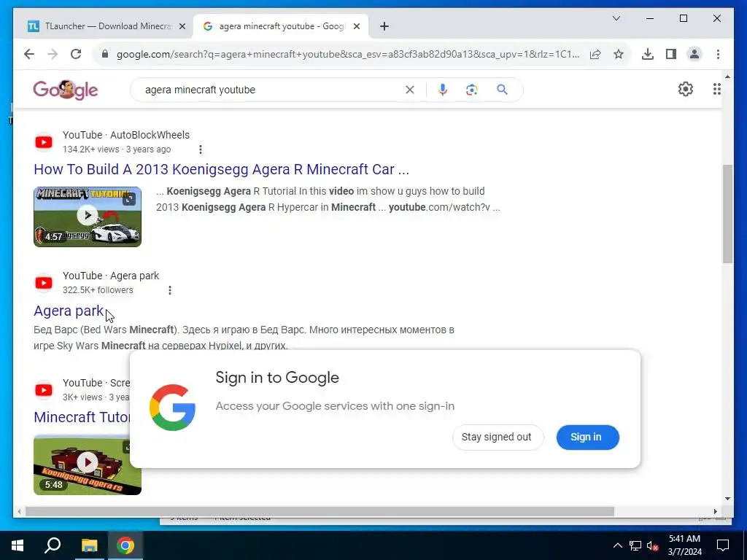Open more options for AutoBlockWheels result

tap(200, 149)
